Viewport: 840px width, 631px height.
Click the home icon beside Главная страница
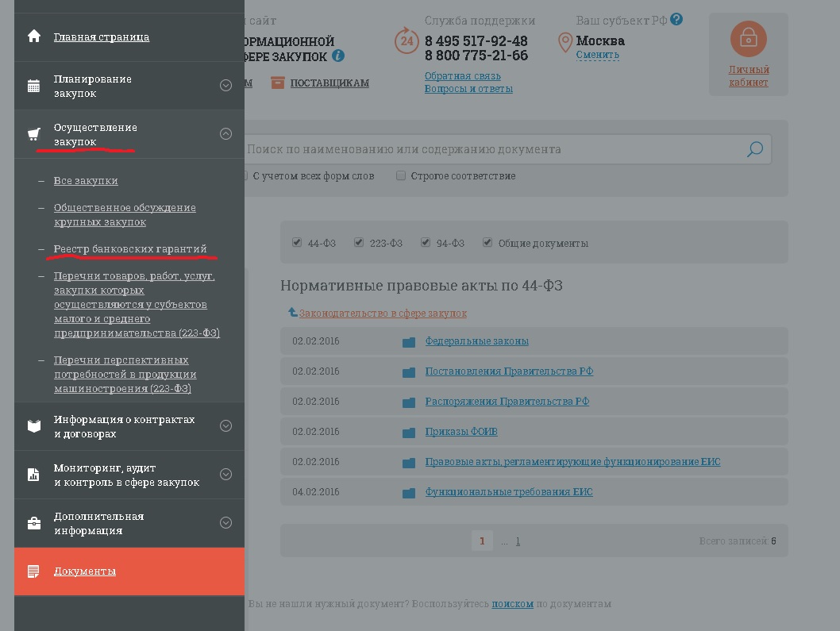click(x=33, y=37)
